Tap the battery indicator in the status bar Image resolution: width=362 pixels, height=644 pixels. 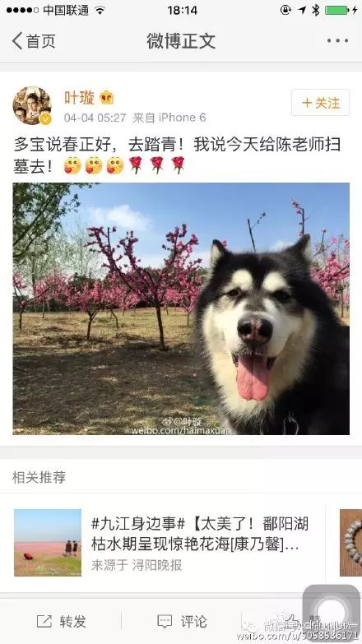pos(337,10)
